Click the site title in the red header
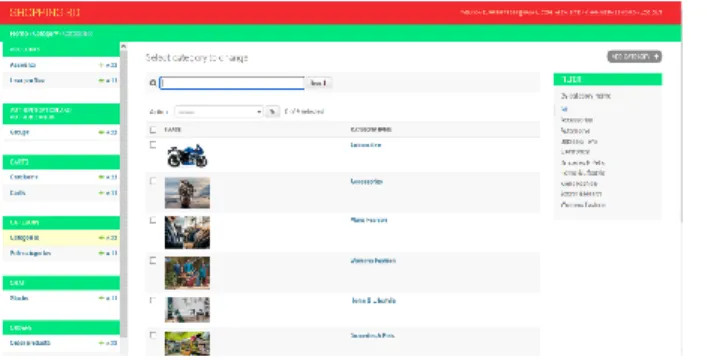711x360 pixels. click(x=45, y=13)
